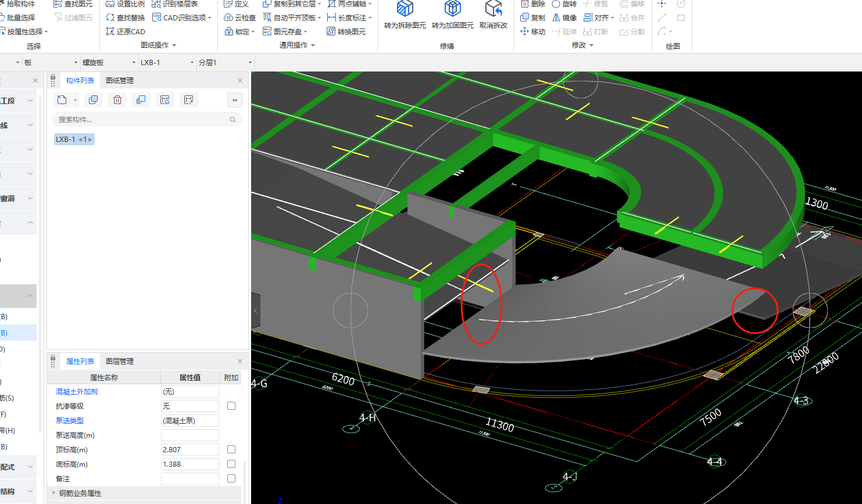Select LXB-1 <1> in component list
Viewport: 862px width, 504px height.
(x=74, y=140)
